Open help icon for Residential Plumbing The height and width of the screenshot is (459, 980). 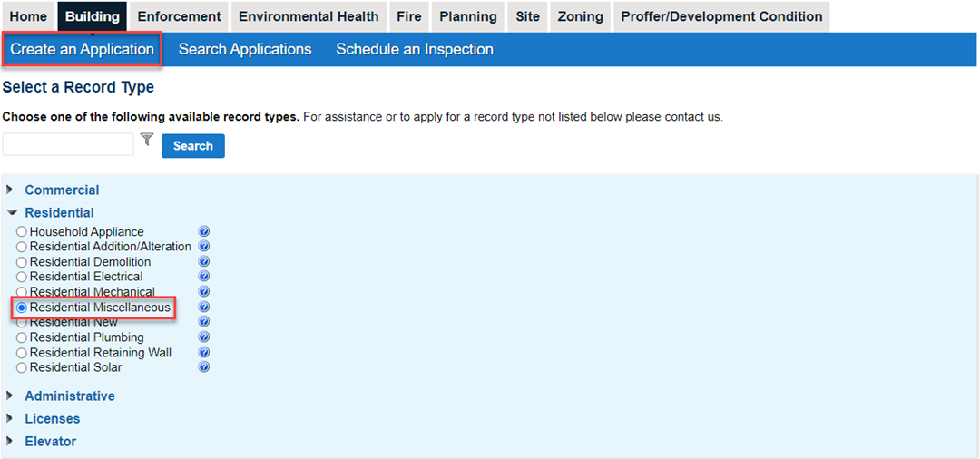click(203, 337)
